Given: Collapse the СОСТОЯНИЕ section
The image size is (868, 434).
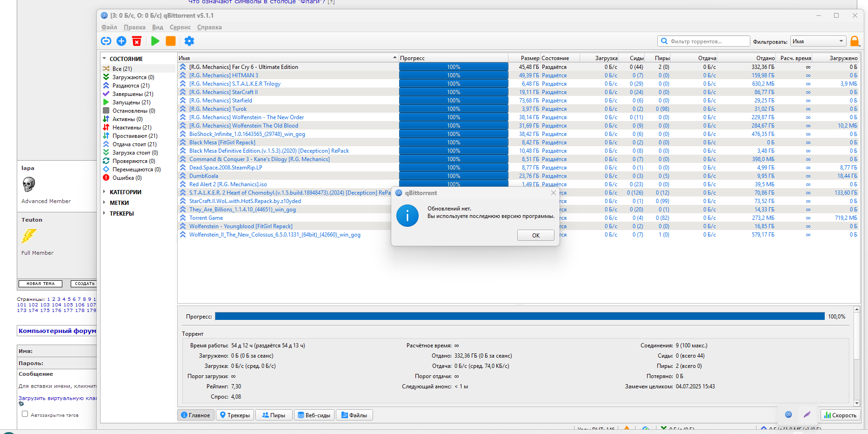Looking at the screenshot, I should 104,59.
